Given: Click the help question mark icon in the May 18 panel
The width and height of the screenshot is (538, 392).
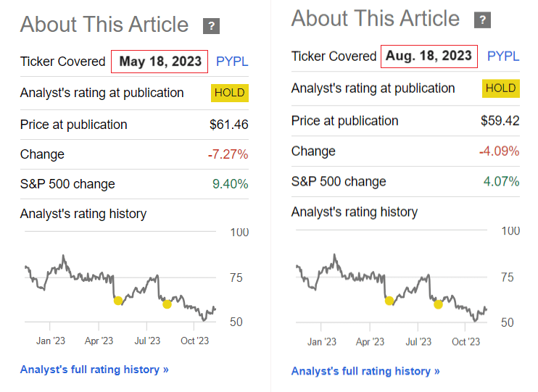Looking at the screenshot, I should pyautogui.click(x=212, y=27).
